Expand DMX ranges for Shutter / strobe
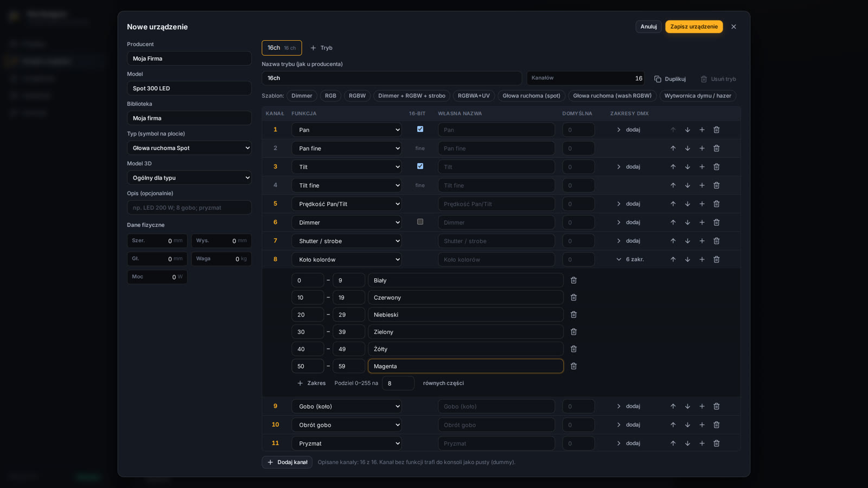Screen dimensions: 868x488 point(628,241)
